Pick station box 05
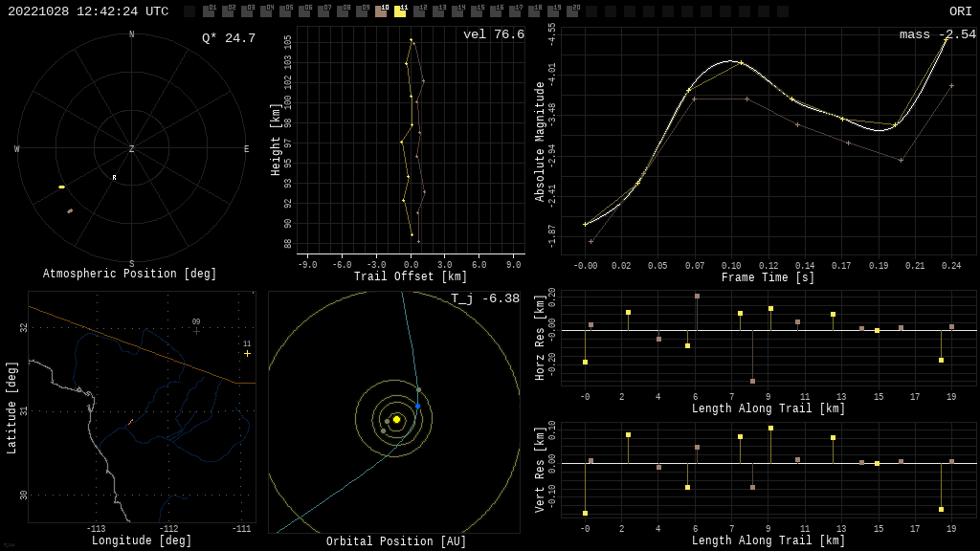 (285, 11)
